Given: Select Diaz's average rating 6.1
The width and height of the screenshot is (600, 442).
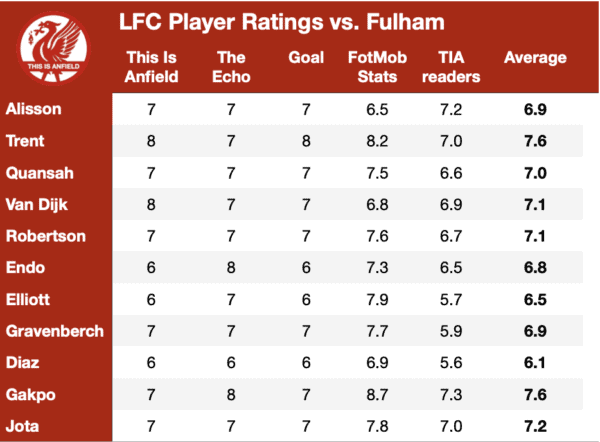Looking at the screenshot, I should (x=535, y=362).
